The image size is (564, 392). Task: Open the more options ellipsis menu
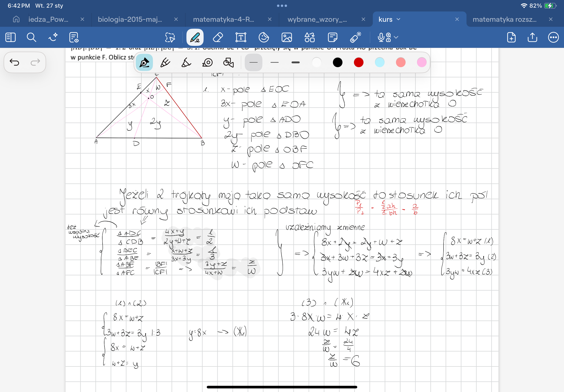coord(553,38)
